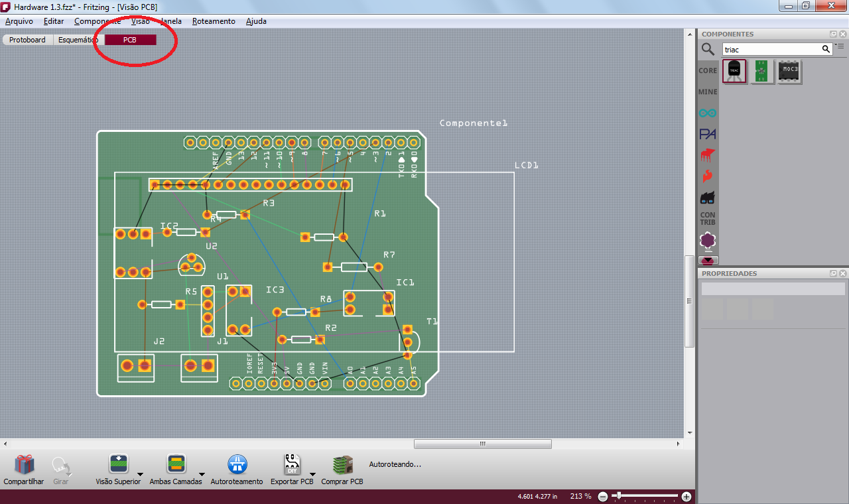Image resolution: width=849 pixels, height=504 pixels.
Task: Open the SparkFun flame parts bin
Action: point(708,177)
